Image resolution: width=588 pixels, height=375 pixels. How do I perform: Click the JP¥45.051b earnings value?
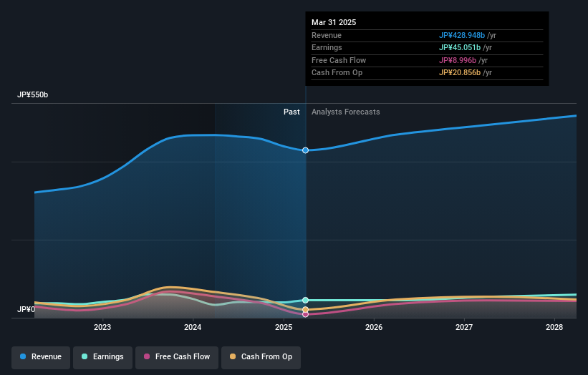pos(460,47)
